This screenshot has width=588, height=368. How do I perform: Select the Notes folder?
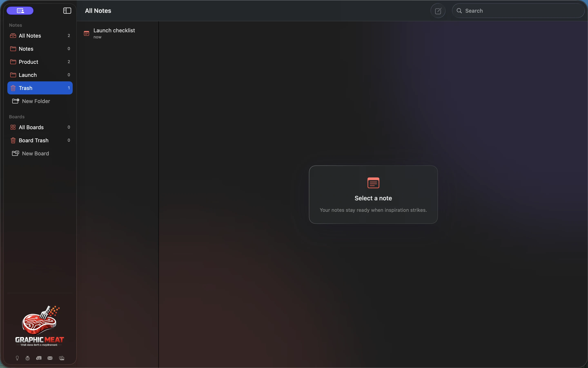(40, 49)
